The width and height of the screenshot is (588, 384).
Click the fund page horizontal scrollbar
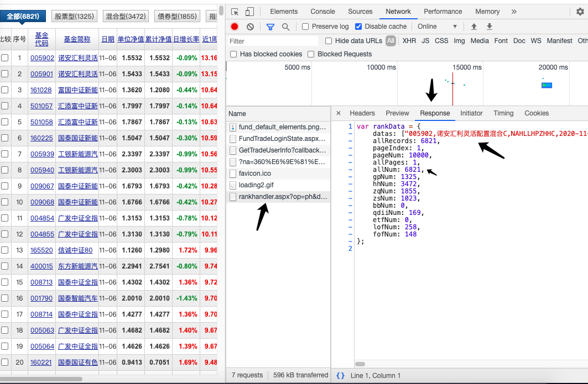point(41,379)
